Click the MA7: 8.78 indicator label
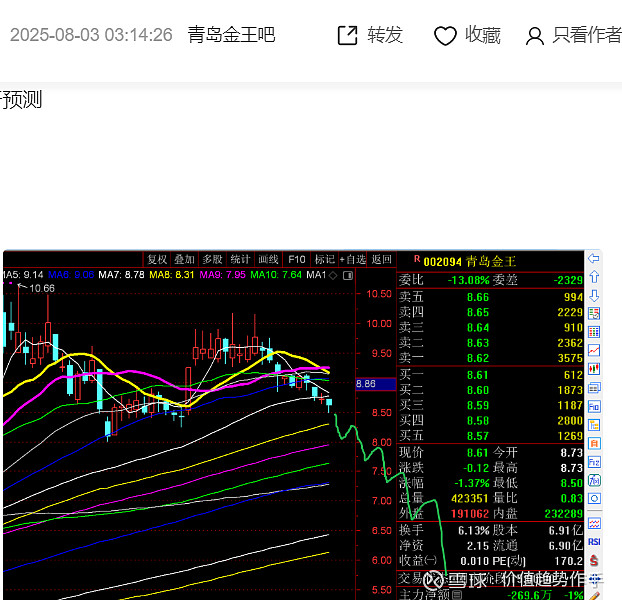This screenshot has height=600, width=622. coord(121,275)
